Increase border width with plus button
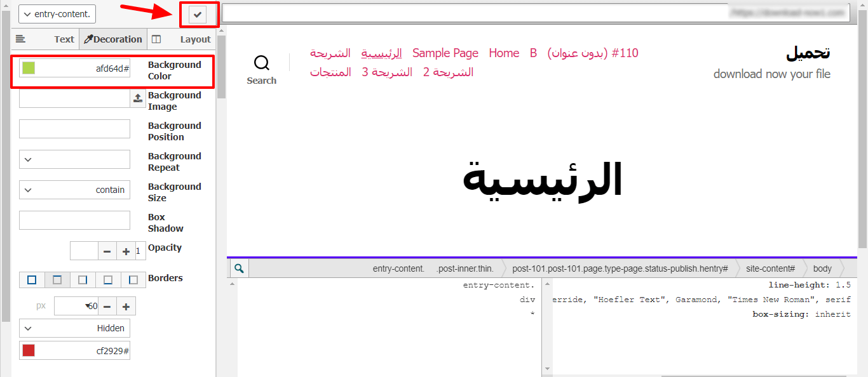This screenshot has height=377, width=868. tap(126, 307)
